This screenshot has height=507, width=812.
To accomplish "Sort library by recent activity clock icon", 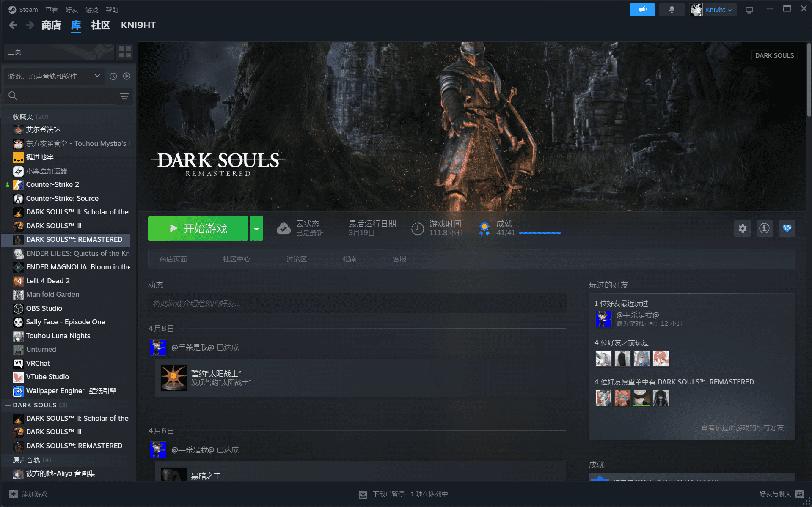I will (113, 76).
